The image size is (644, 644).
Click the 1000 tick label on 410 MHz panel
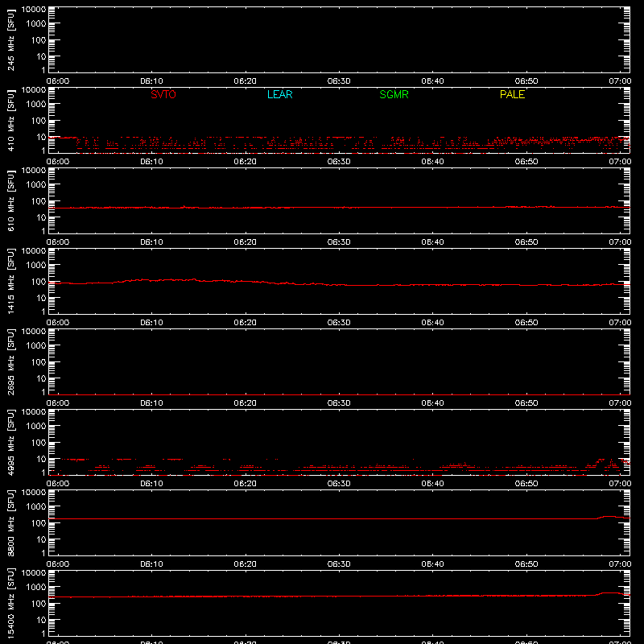(36, 105)
